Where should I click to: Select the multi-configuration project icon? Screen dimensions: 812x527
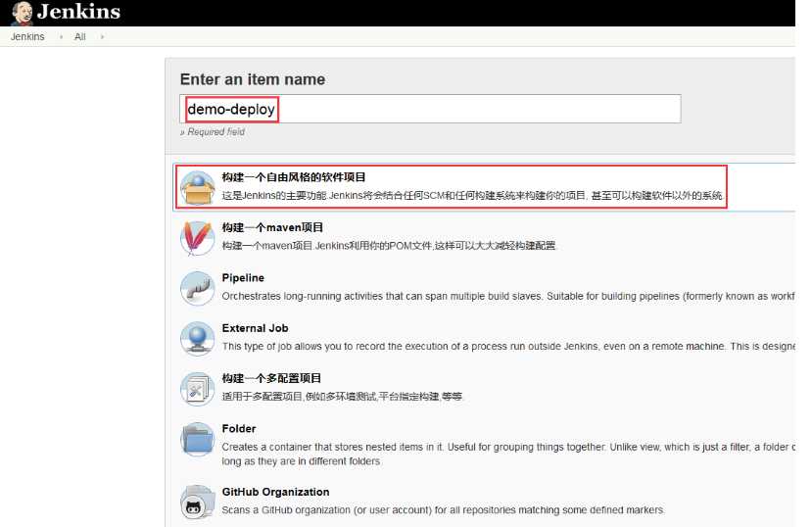click(197, 388)
